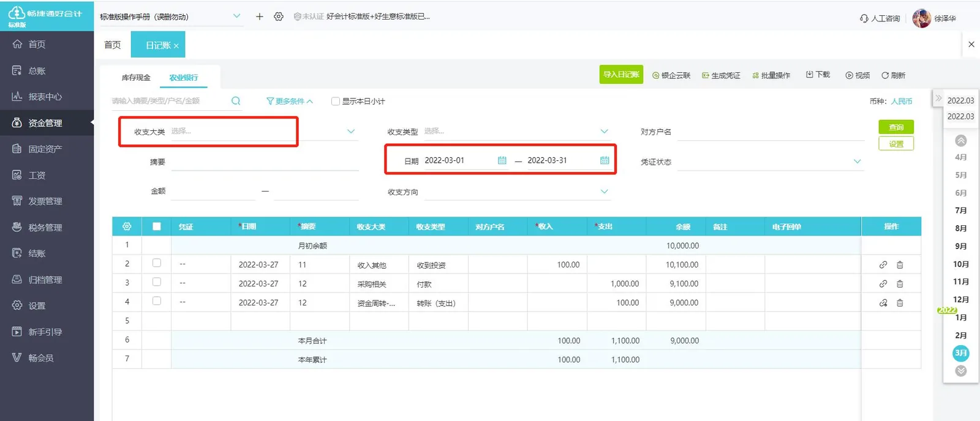Click the 视频 button
This screenshot has height=421, width=980.
pos(858,75)
